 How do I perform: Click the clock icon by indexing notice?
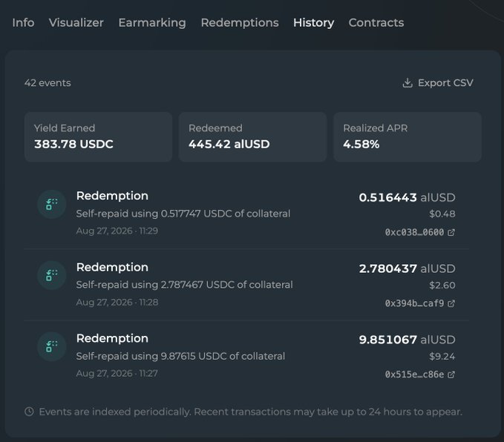(x=29, y=412)
